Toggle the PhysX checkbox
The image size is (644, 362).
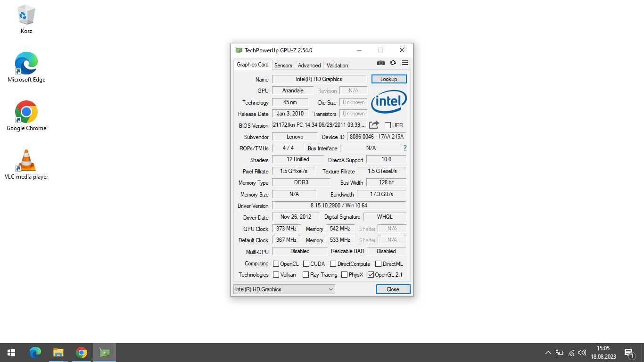[x=344, y=275]
